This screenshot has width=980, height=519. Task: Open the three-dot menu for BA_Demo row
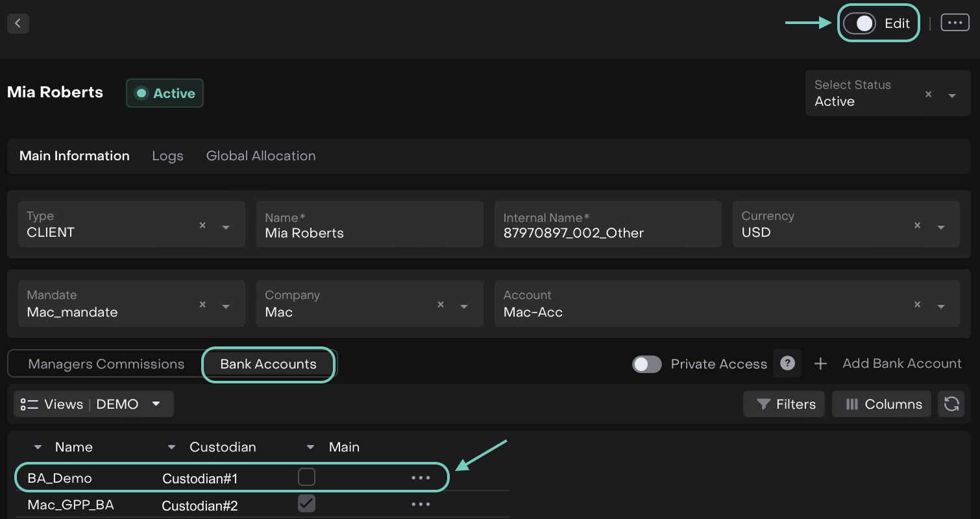(421, 478)
